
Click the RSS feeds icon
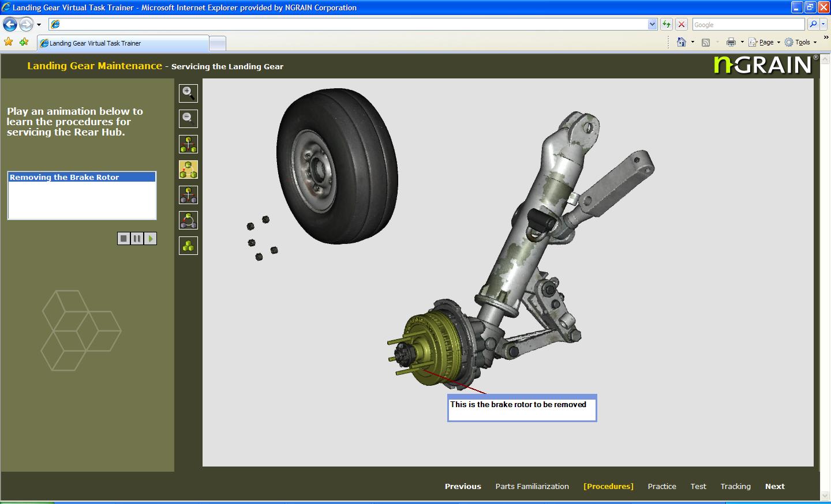tap(706, 42)
